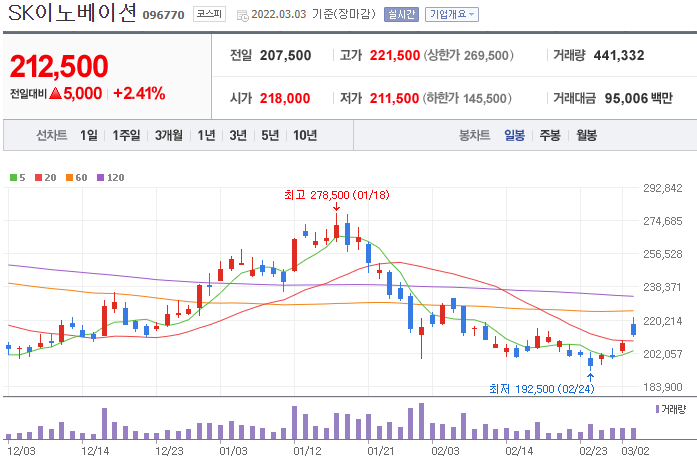Viewport: 697px width, 462px height.
Task: Click the stock name SK이노베이션
Action: click(x=72, y=13)
